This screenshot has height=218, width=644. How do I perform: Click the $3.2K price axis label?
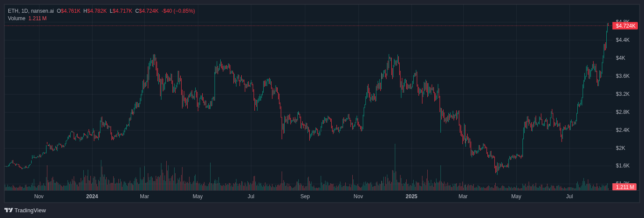[x=623, y=94]
